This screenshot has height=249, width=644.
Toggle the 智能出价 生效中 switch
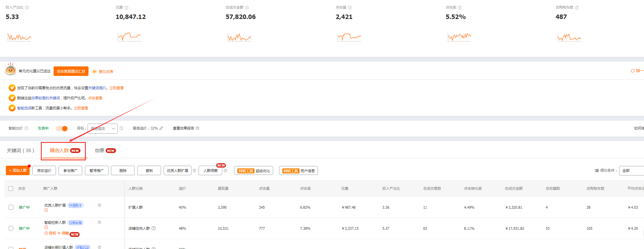pos(62,129)
